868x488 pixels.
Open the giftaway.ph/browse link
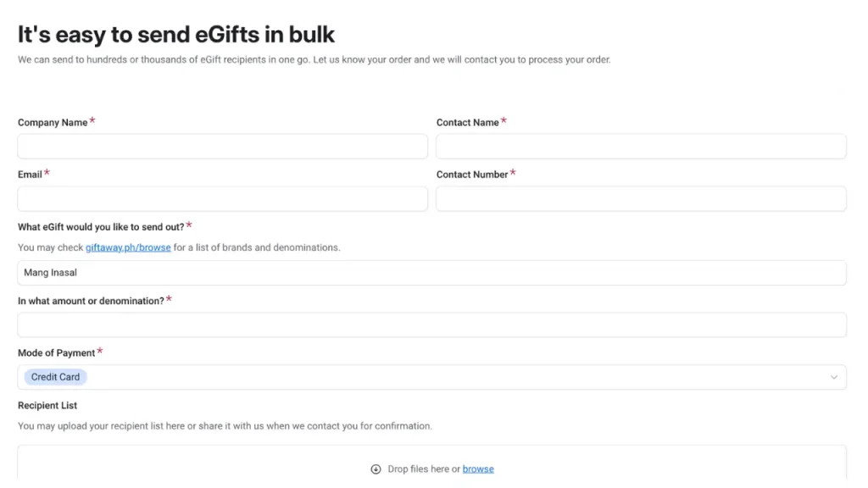coord(128,247)
